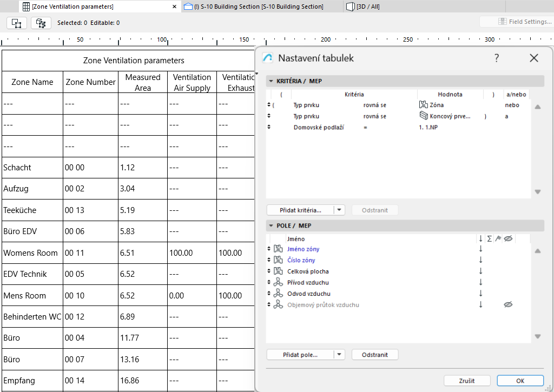This screenshot has width=554, height=392.
Task: Confirm schedule settings with OK
Action: click(x=520, y=380)
